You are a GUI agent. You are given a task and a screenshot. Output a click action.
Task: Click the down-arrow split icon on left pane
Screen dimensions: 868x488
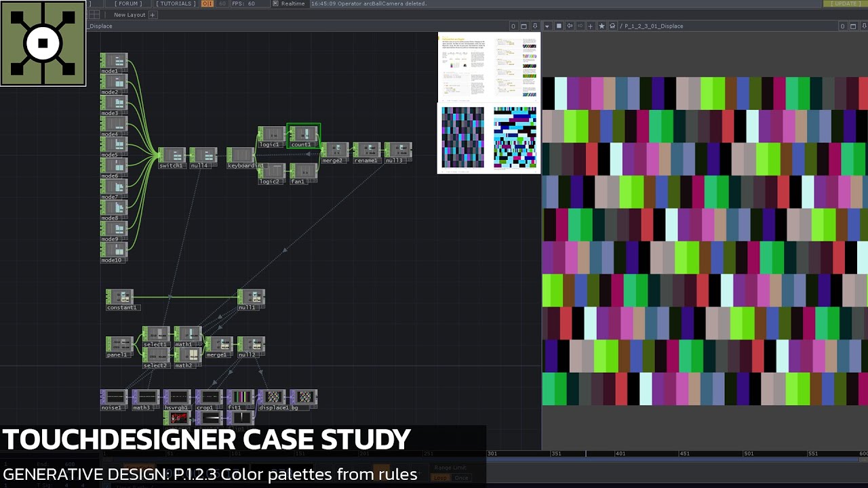point(535,26)
